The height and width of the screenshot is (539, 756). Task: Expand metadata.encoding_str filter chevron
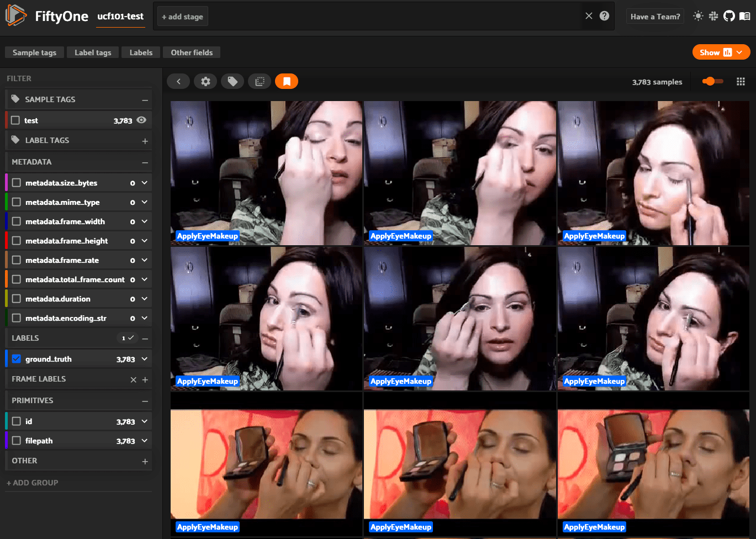point(145,318)
